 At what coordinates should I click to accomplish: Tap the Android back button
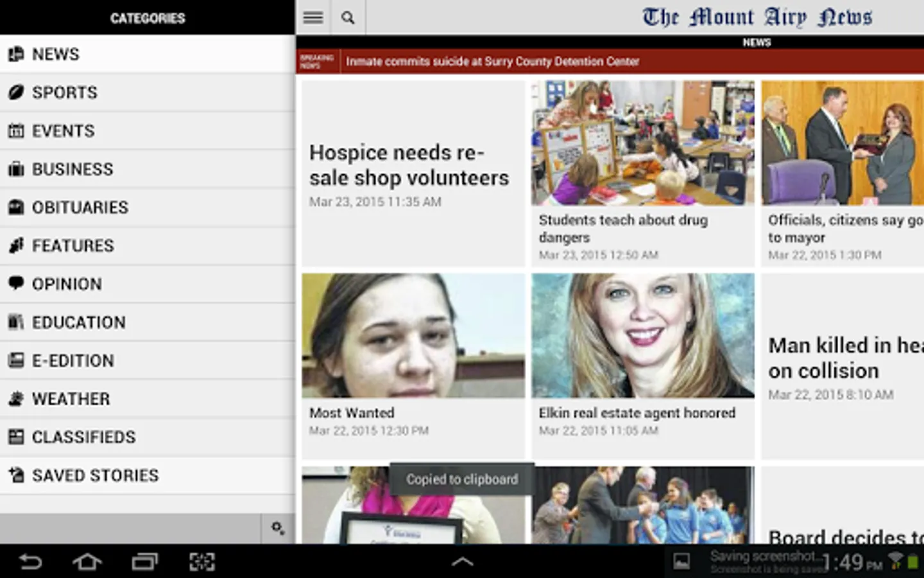pyautogui.click(x=30, y=562)
